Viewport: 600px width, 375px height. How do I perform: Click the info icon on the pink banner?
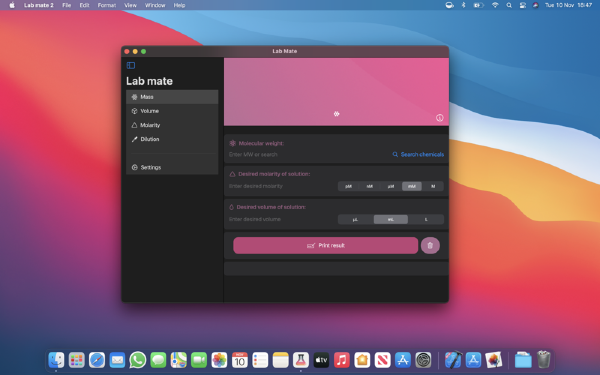point(440,118)
